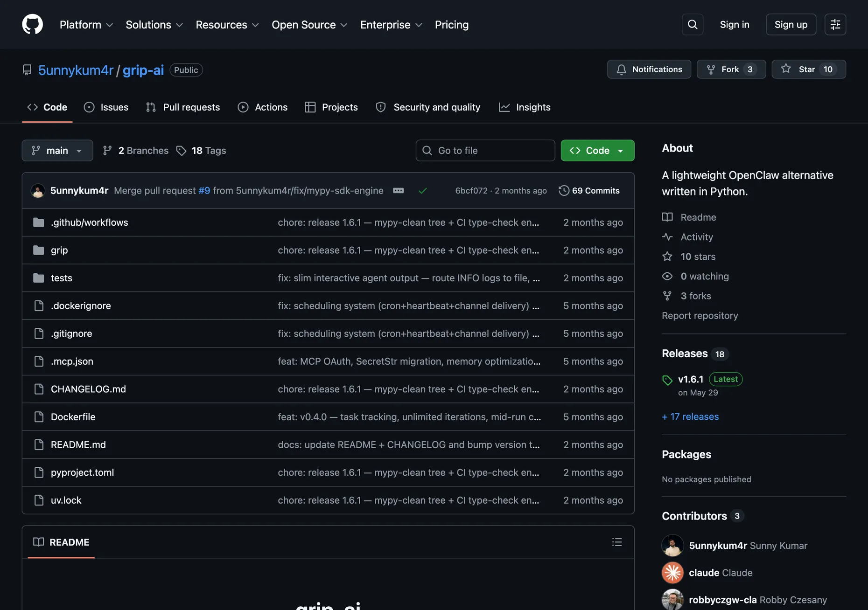Open the appearance settings sliders icon
Image resolution: width=868 pixels, height=610 pixels.
tap(835, 24)
